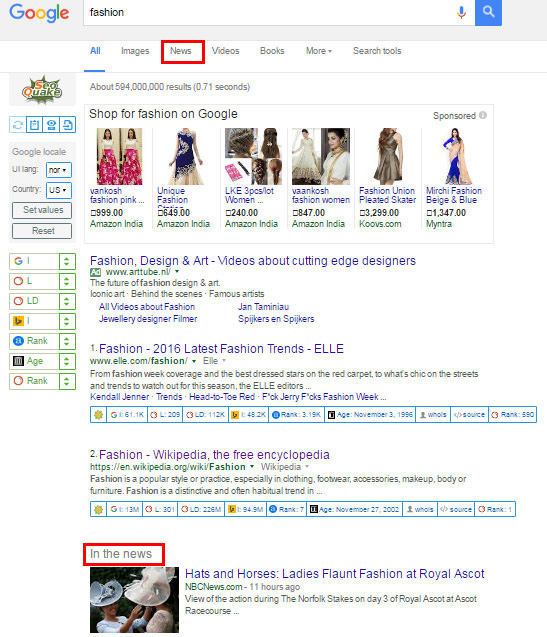Image resolution: width=547 pixels, height=637 pixels.
Task: Open the Fashion Union Pleated Skater product
Action: coord(388,195)
